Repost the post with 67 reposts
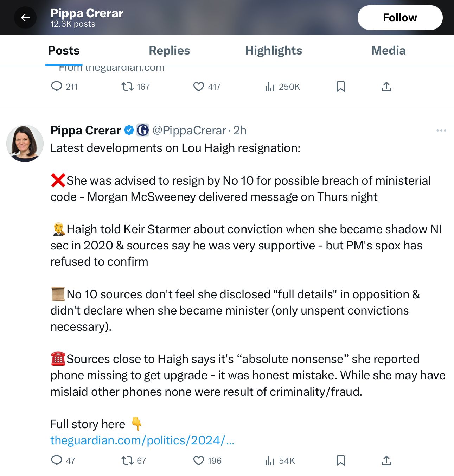This screenshot has height=476, width=454. [127, 461]
